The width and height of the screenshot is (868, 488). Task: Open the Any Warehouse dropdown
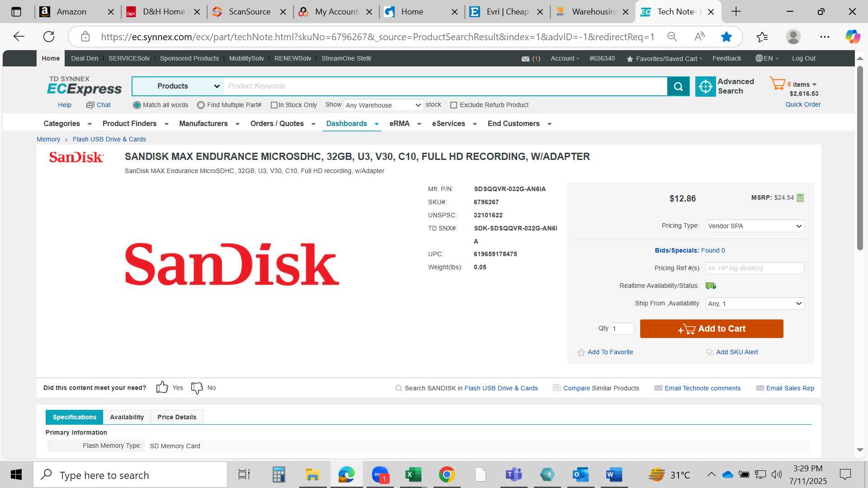pyautogui.click(x=383, y=105)
